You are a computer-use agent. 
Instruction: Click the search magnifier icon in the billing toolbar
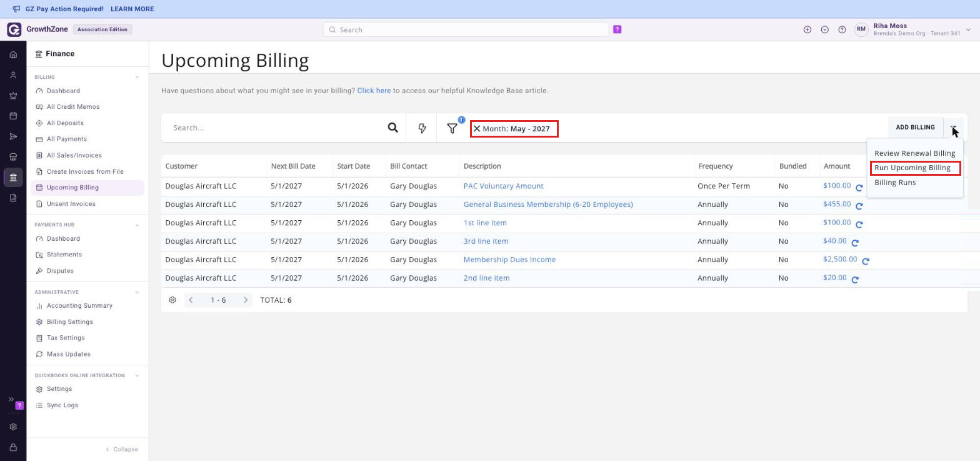coord(392,128)
